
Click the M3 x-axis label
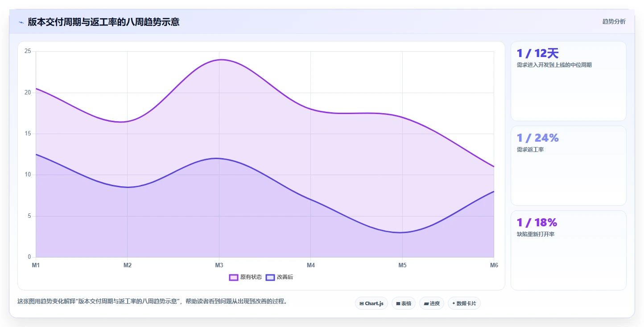point(219,266)
